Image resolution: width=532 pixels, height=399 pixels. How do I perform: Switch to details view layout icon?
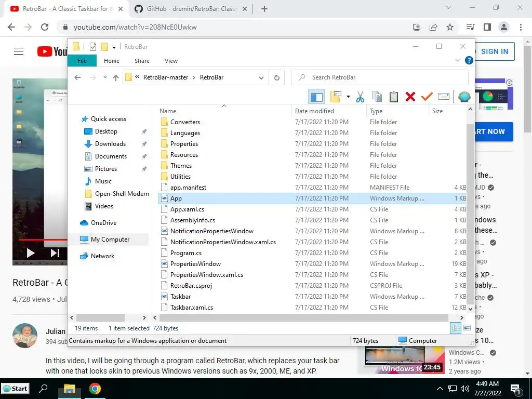(456, 328)
